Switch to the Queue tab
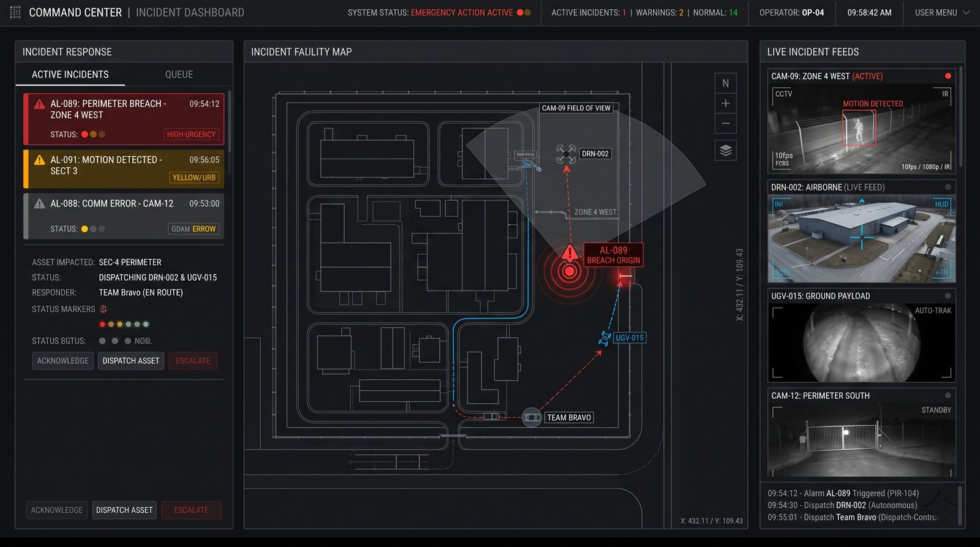The height and width of the screenshot is (547, 980). pos(179,75)
